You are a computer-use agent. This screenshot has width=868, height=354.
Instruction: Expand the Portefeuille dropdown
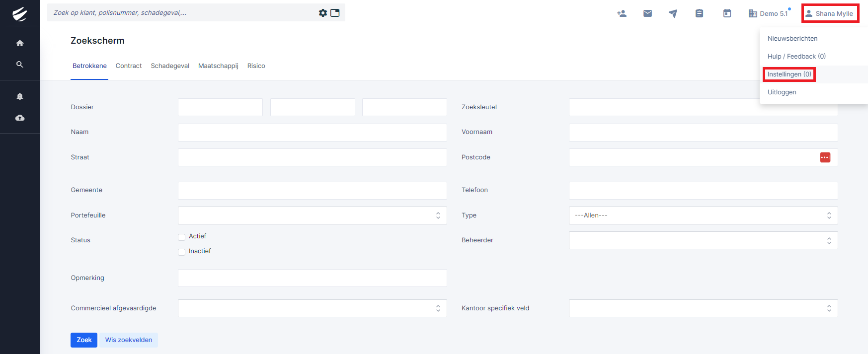point(312,215)
